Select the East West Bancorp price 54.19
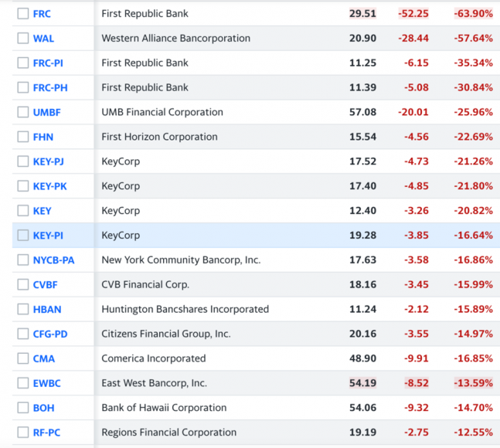Screen dimensions: 500x448 (362, 383)
